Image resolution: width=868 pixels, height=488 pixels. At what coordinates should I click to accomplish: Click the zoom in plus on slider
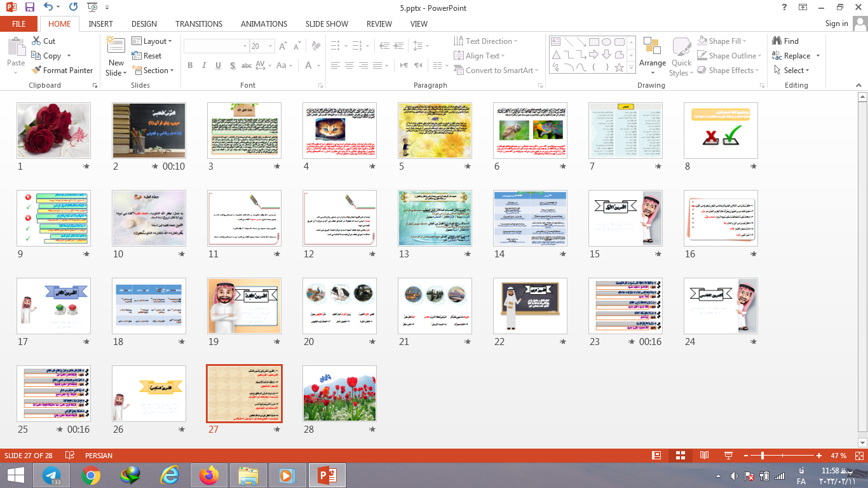coord(819,456)
